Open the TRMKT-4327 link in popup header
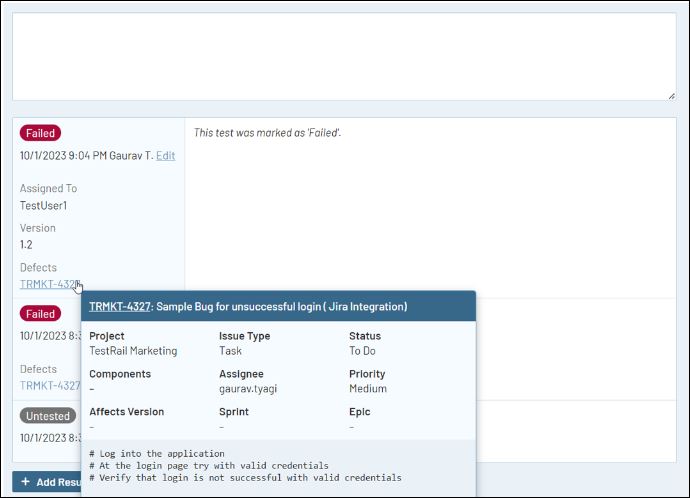The height and width of the screenshot is (498, 690). 119,306
